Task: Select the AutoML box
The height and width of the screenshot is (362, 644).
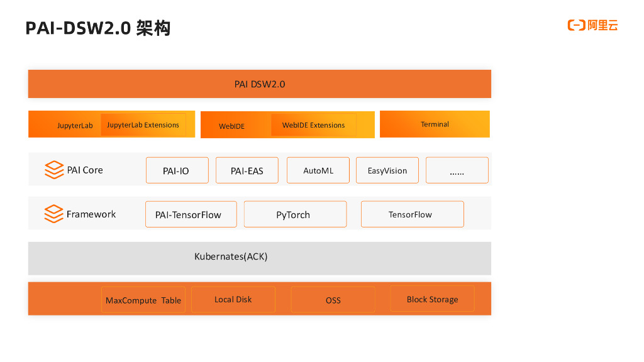Action: tap(318, 170)
